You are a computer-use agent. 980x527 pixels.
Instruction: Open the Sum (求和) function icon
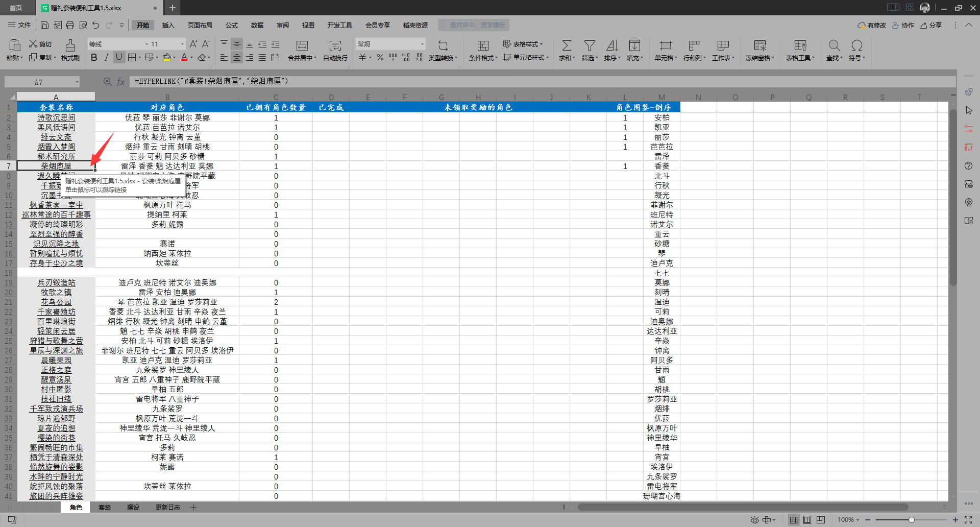[567, 45]
